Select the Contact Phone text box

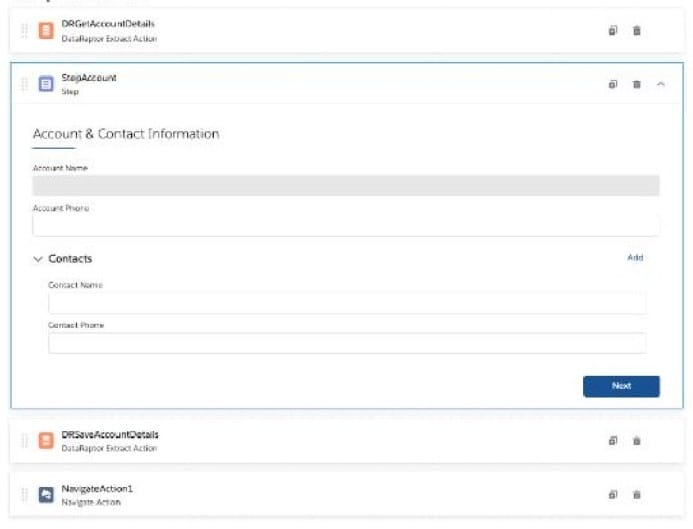[x=347, y=343]
